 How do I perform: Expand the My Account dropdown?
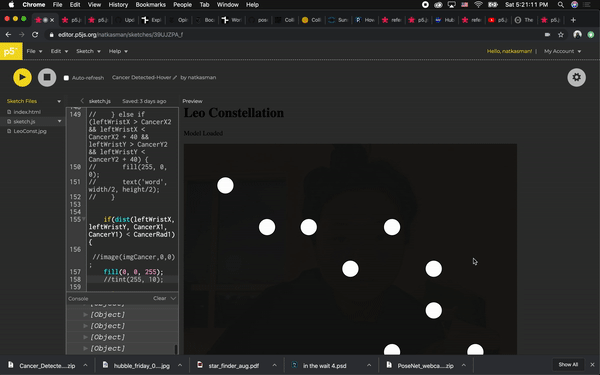click(562, 51)
